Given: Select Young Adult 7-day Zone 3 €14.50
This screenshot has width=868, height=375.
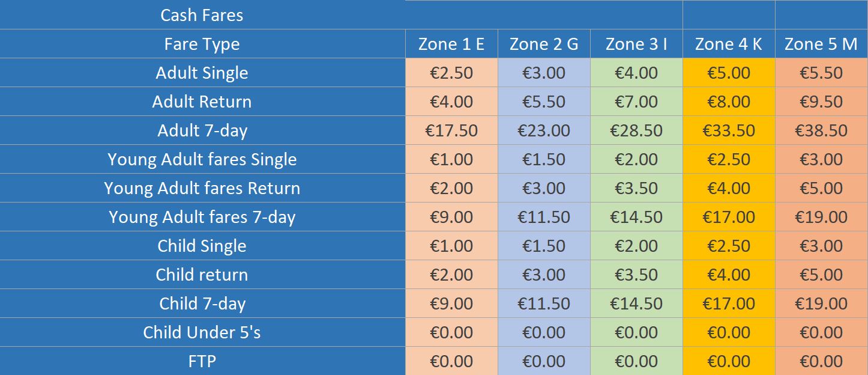Looking at the screenshot, I should (x=636, y=217).
